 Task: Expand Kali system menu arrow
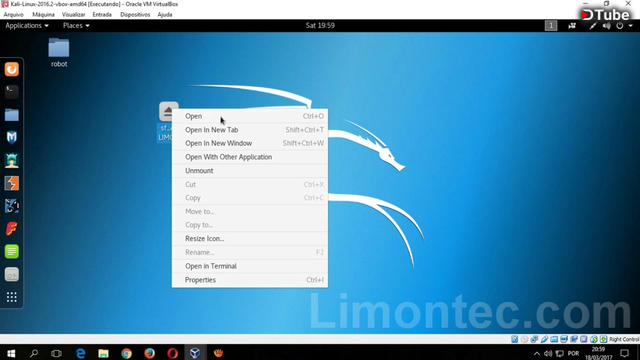click(631, 26)
